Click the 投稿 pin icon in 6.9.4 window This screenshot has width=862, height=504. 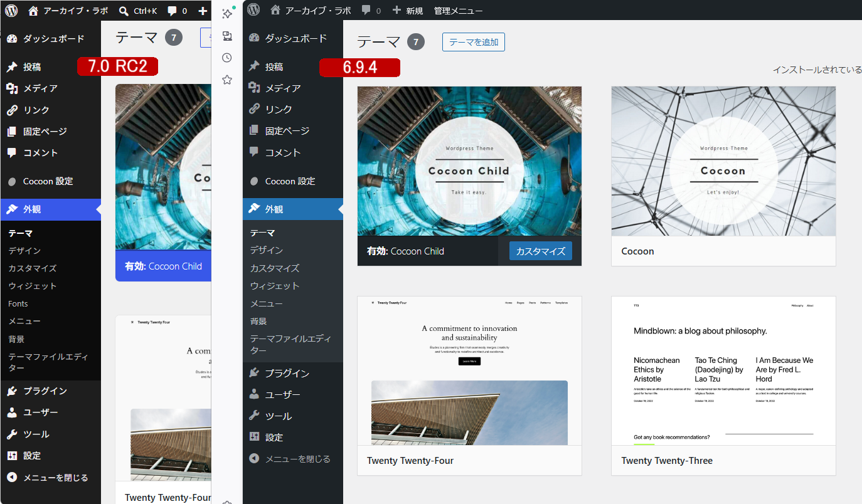point(253,66)
